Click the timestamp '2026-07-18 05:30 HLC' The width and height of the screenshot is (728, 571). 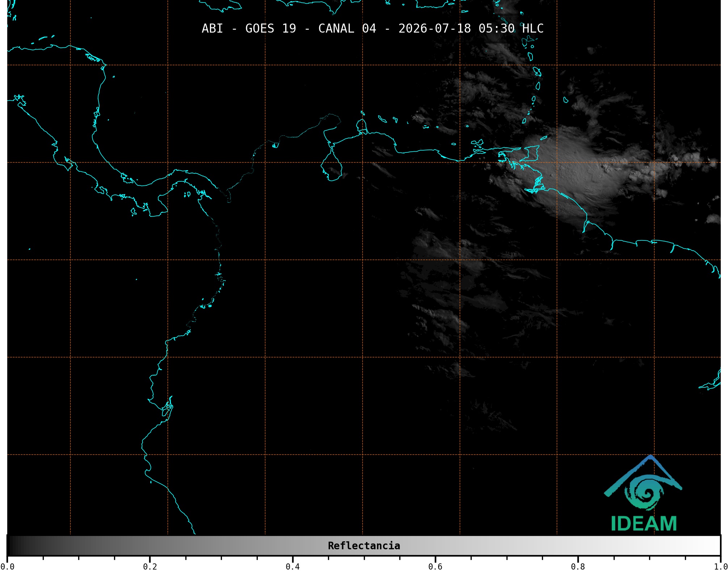[x=471, y=29]
